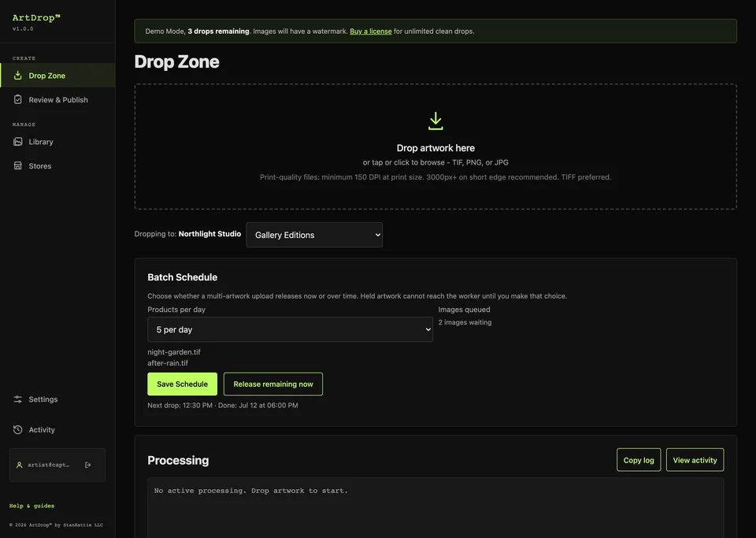Click the ArtDrop logo in the sidebar
Viewport: 756px width, 538px height.
[x=36, y=18]
